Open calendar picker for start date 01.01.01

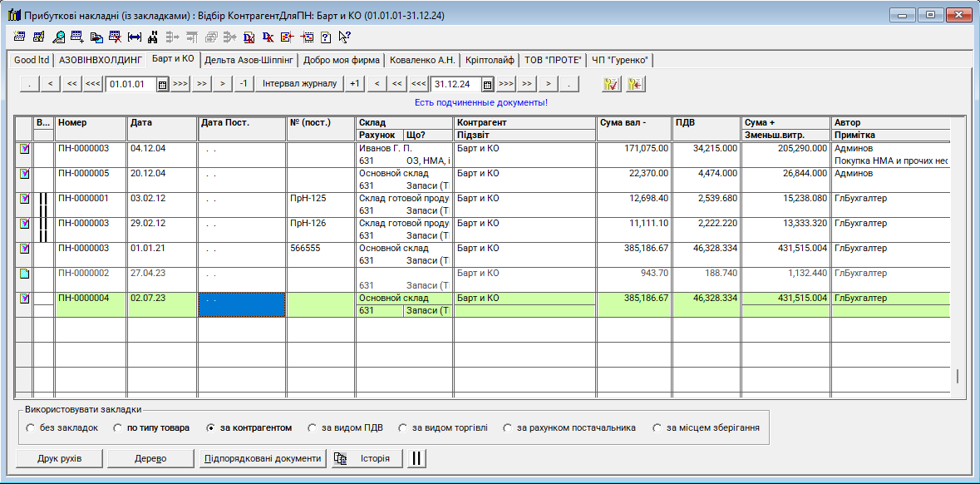click(x=162, y=84)
